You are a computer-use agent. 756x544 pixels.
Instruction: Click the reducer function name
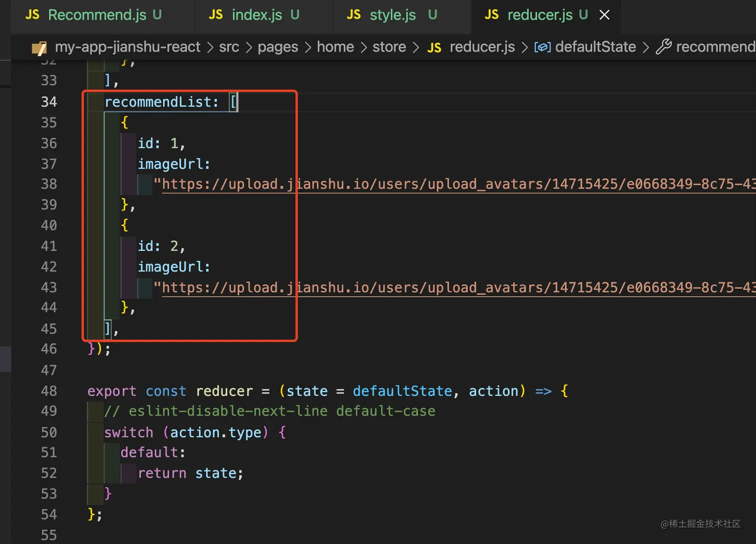(224, 391)
